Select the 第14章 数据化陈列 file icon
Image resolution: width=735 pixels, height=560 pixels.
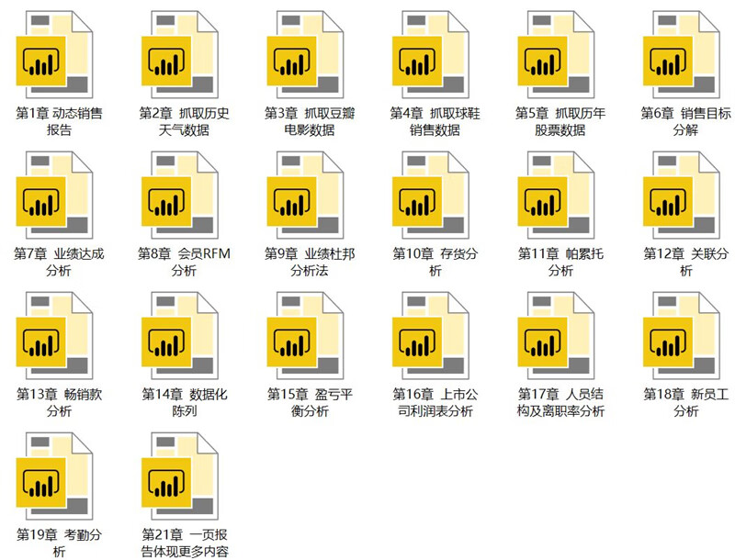180,335
